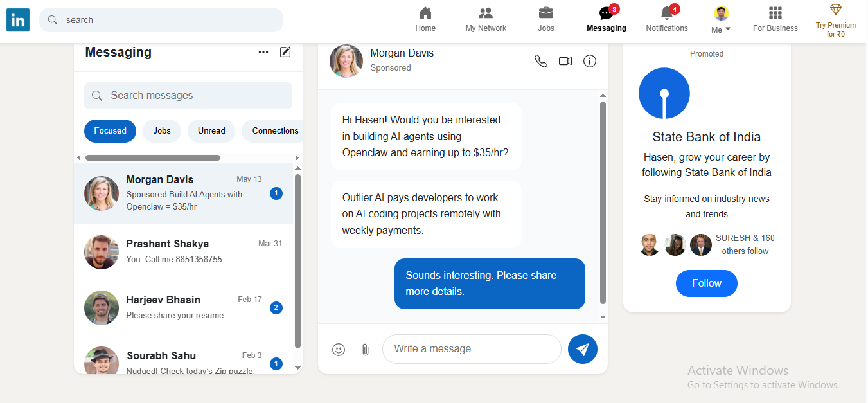
Task: Click the chat vertical scrollbar thumb
Action: (603, 202)
